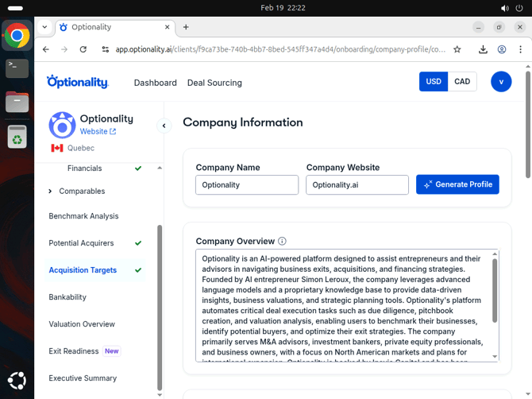Open Benchmark Analysis section
Viewport: 532px width, 399px height.
tap(83, 216)
